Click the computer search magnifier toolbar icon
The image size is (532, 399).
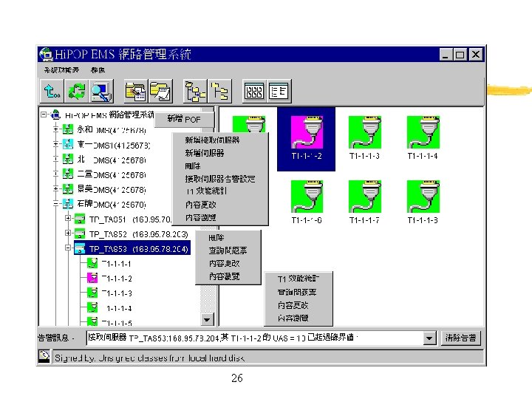[101, 91]
